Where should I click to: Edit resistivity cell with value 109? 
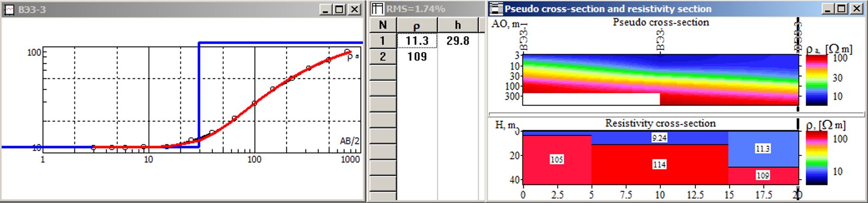coord(417,57)
